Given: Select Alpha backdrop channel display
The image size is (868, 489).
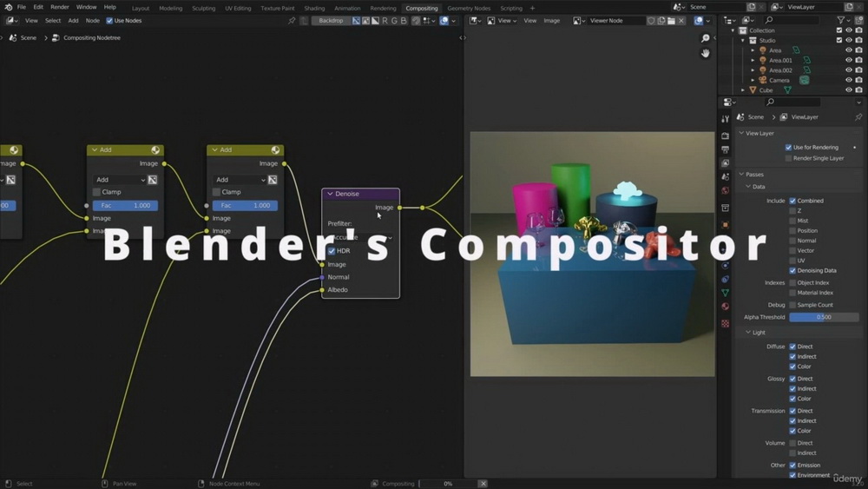Looking at the screenshot, I should coord(375,21).
